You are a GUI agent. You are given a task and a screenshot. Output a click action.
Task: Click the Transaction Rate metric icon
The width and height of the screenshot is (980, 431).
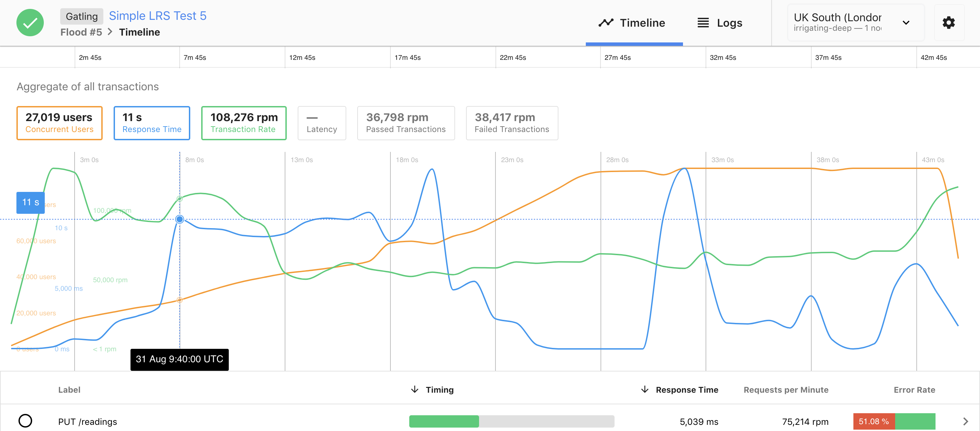[x=243, y=122]
